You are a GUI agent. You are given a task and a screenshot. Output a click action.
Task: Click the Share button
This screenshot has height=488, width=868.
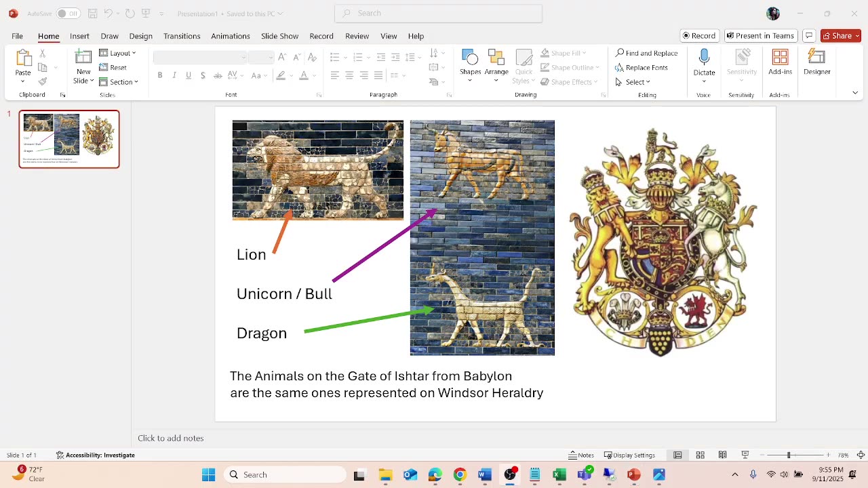point(841,36)
